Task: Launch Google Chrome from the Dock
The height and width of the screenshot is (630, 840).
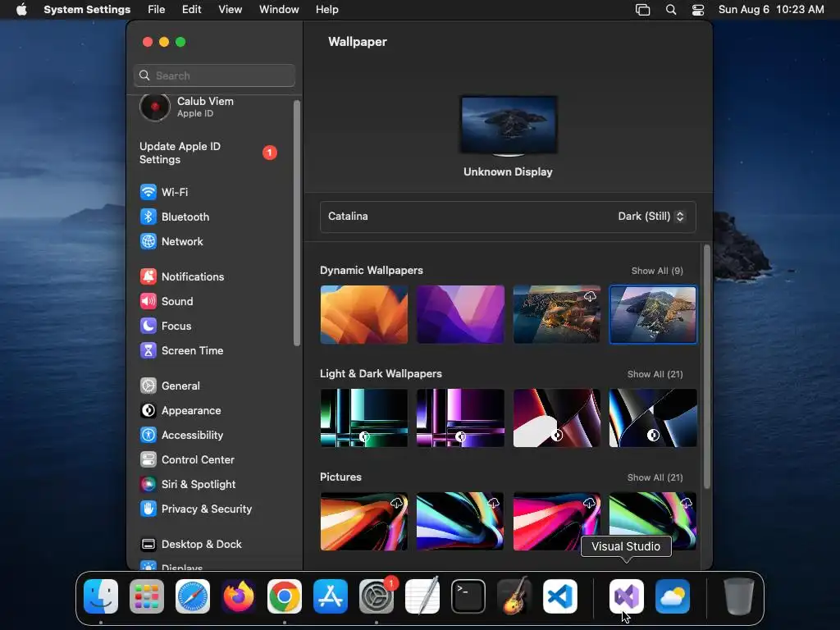Action: pyautogui.click(x=285, y=596)
